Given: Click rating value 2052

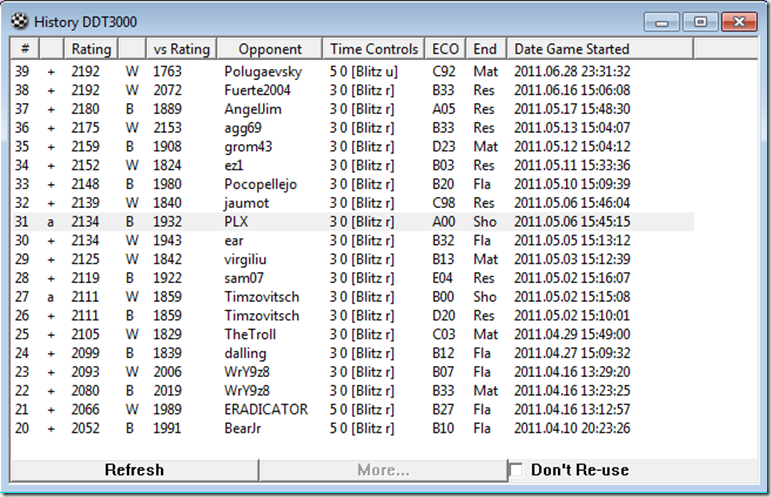Looking at the screenshot, I should pyautogui.click(x=85, y=428).
